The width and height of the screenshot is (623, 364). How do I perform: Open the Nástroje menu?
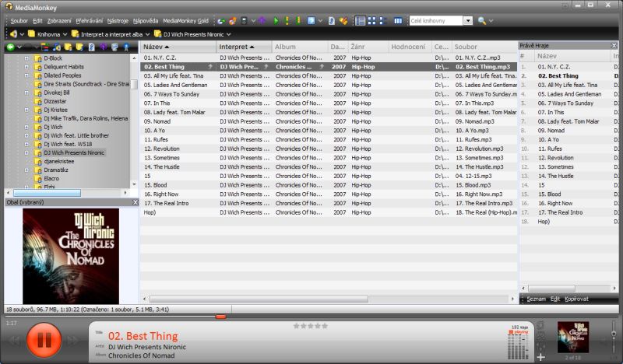118,21
